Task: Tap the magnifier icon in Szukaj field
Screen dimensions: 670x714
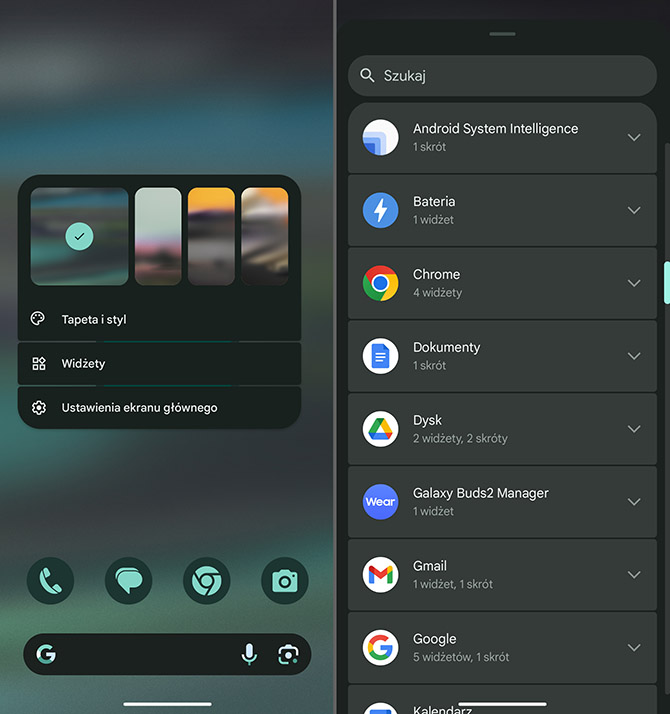Action: point(367,76)
